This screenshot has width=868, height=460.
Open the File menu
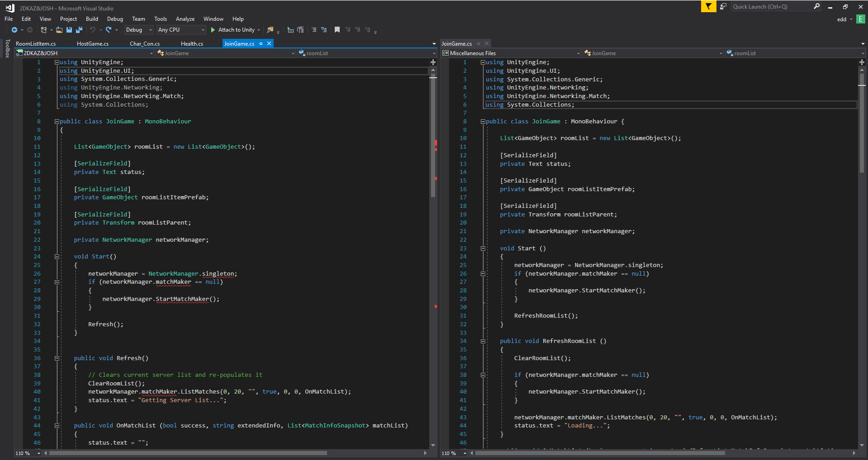point(9,19)
